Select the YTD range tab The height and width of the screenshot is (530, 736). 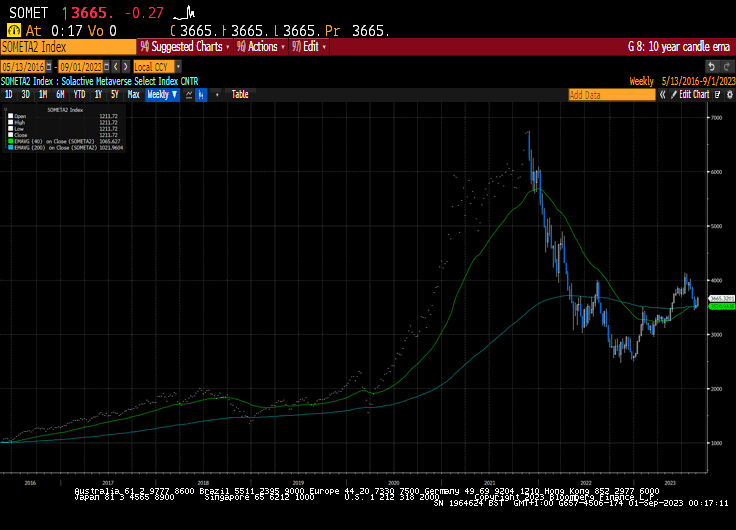tap(79, 95)
